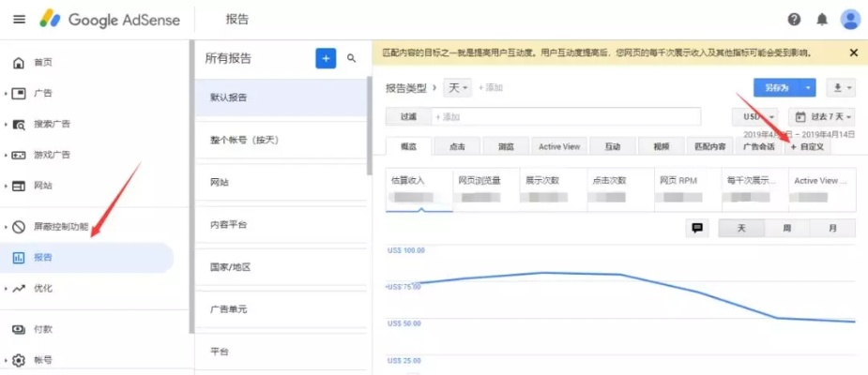Select 广告单元 report
The width and height of the screenshot is (868, 375).
tap(281, 309)
